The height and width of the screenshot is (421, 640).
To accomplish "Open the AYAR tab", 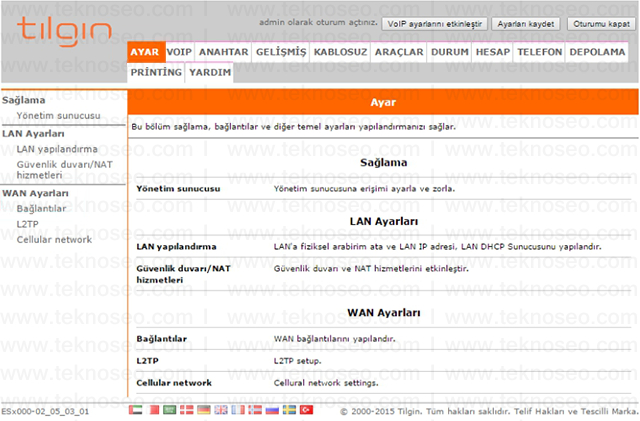I will pos(146,52).
